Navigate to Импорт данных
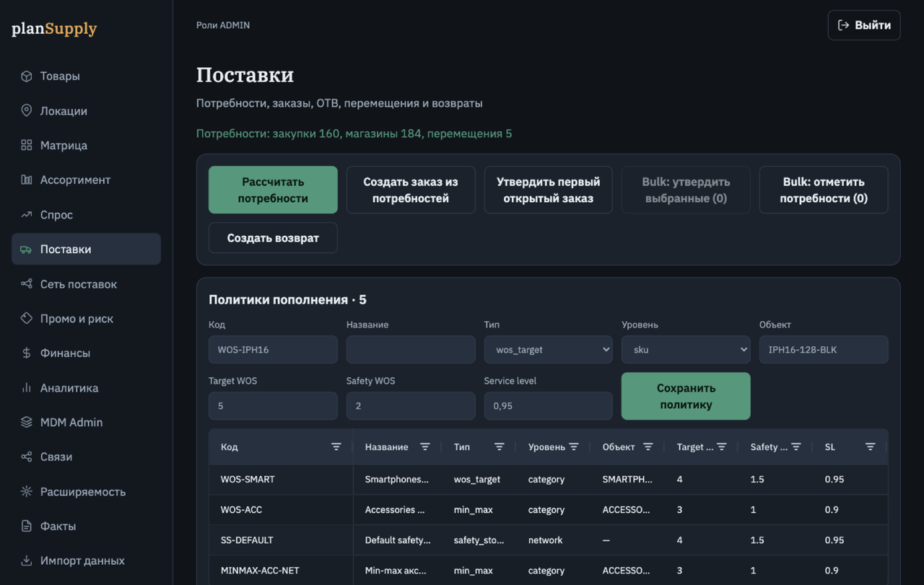The height and width of the screenshot is (585, 924). (x=86, y=560)
